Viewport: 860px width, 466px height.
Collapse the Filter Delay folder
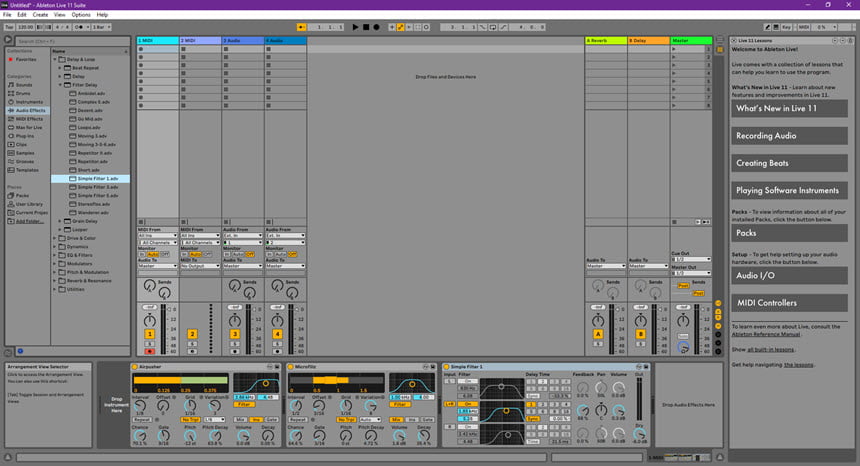pos(60,85)
